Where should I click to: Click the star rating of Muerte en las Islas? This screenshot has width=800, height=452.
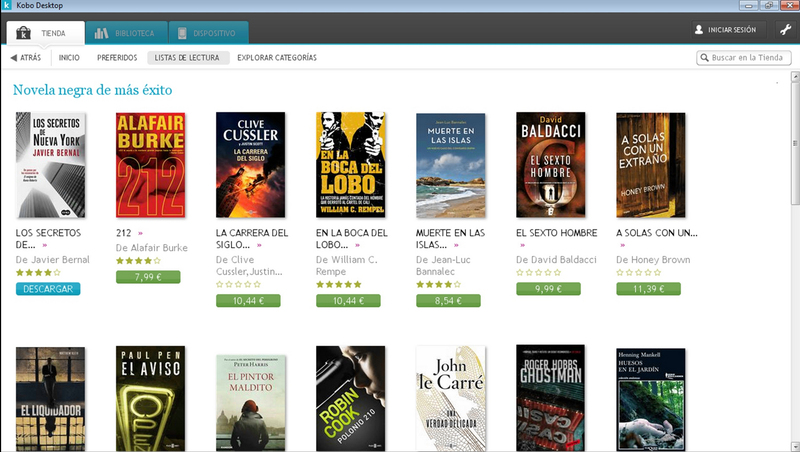click(438, 284)
